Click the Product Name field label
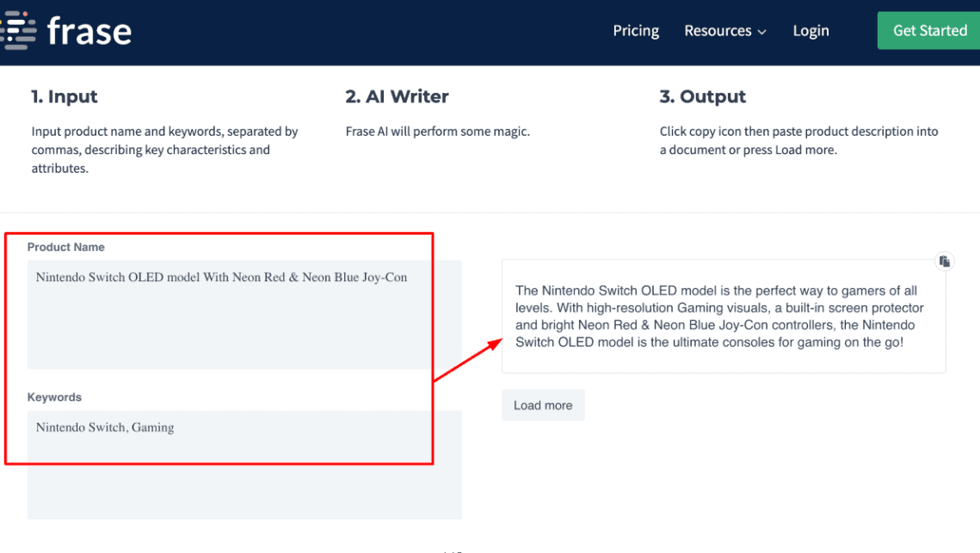Viewport: 980px width, 553px height. (65, 247)
